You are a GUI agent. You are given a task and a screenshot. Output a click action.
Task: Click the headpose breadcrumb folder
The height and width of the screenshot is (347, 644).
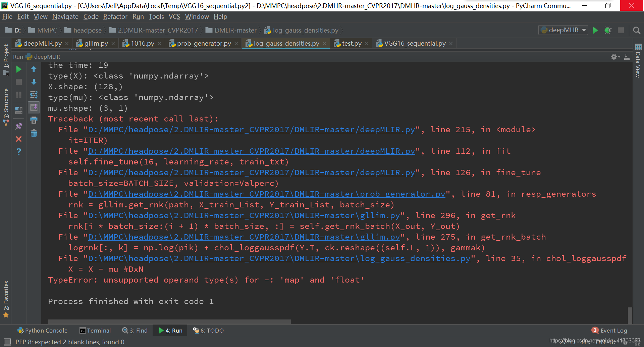point(83,30)
